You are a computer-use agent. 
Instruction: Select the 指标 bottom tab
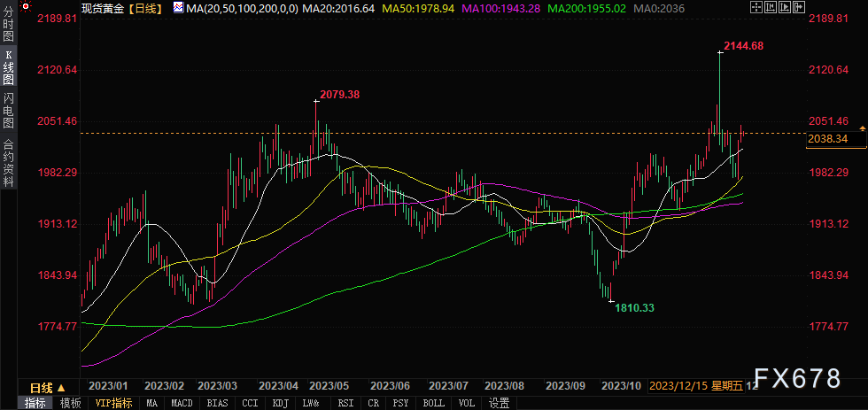(35, 403)
